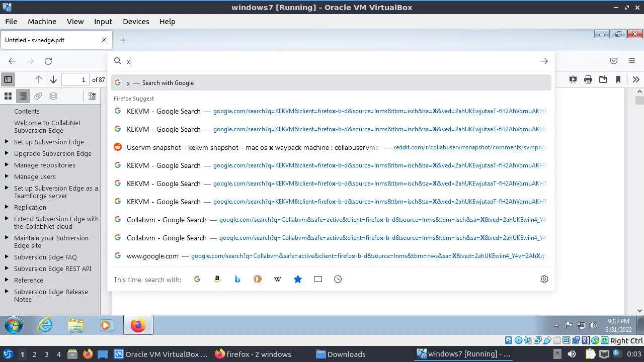This screenshot has width=644, height=362.
Task: Click the Windows 7 Start orb
Action: pos(14,325)
